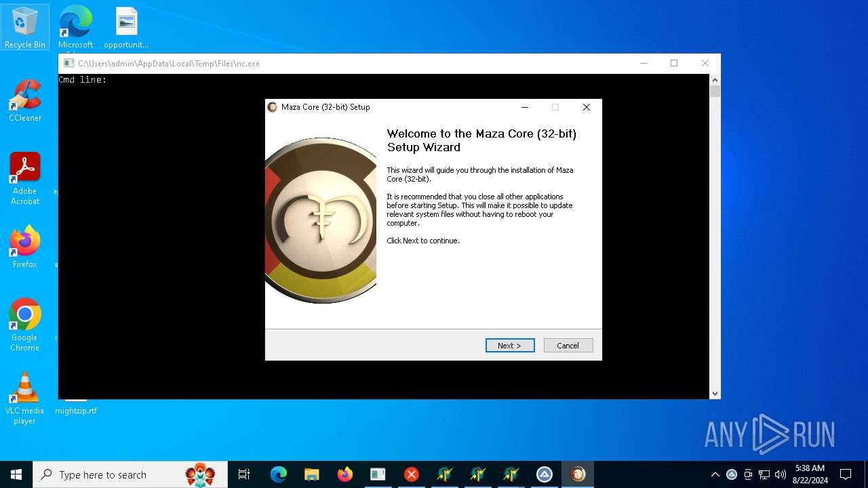Click the nc.exe console window title icon
This screenshot has height=488, width=868.
[x=68, y=64]
